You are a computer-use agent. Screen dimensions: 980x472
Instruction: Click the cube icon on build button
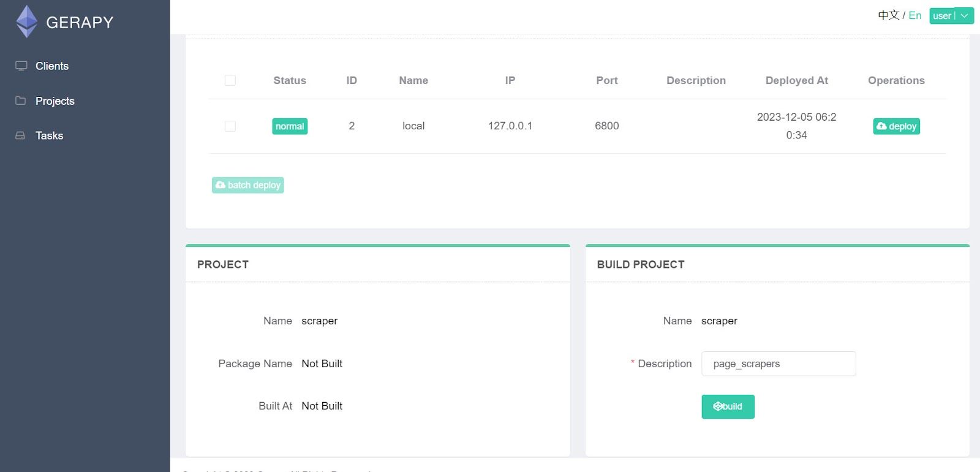(718, 406)
